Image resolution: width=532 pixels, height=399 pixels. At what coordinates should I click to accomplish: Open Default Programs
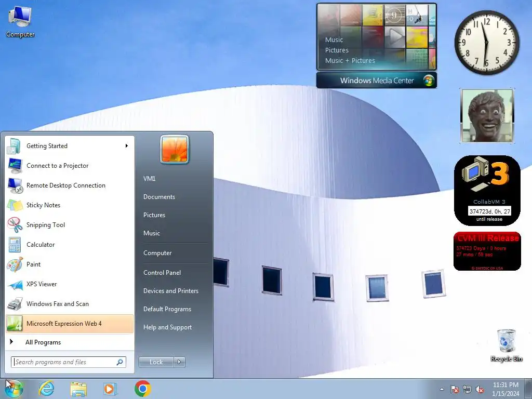coord(167,309)
